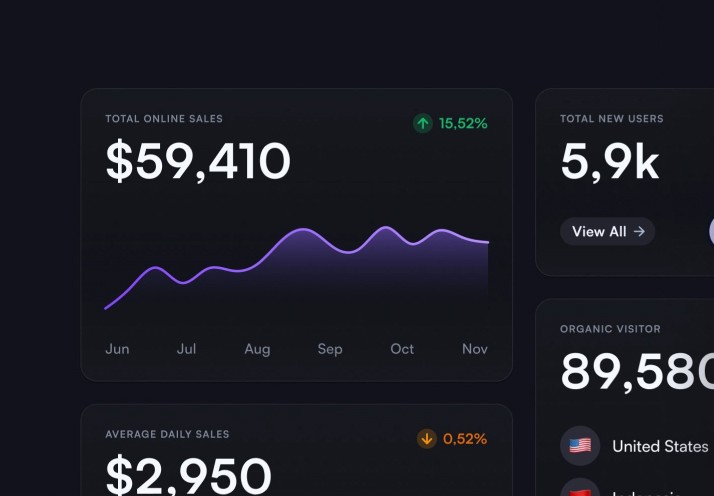
Task: Select Jul on the chart axis
Action: 186,349
